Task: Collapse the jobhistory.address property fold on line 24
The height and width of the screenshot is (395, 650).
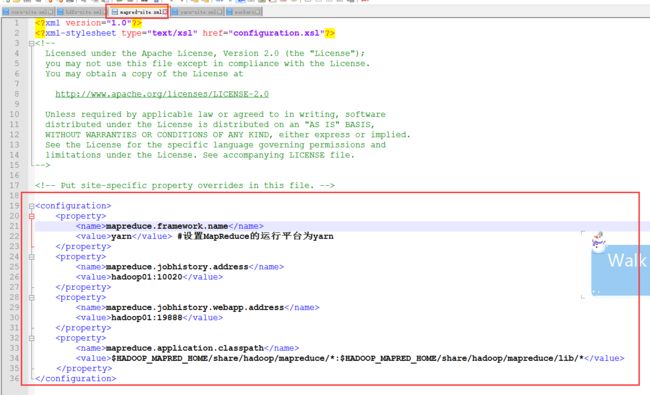Action: pyautogui.click(x=32, y=257)
